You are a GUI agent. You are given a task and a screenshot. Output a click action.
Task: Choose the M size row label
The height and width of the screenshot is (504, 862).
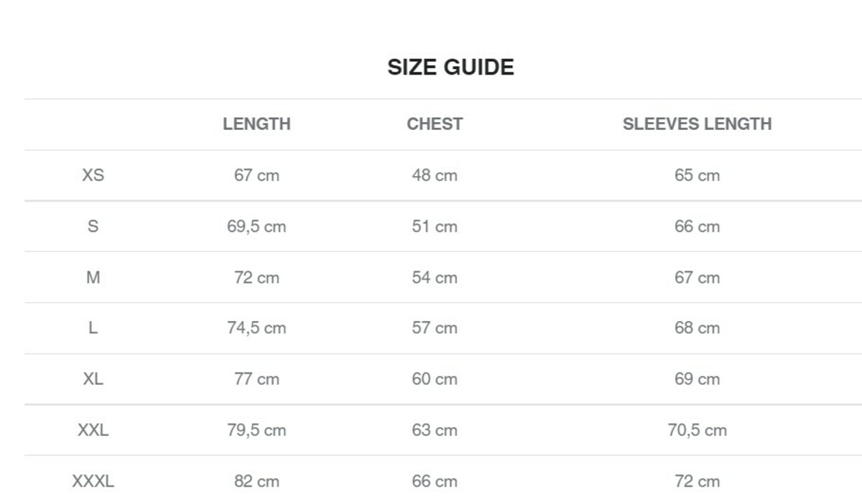coord(93,277)
